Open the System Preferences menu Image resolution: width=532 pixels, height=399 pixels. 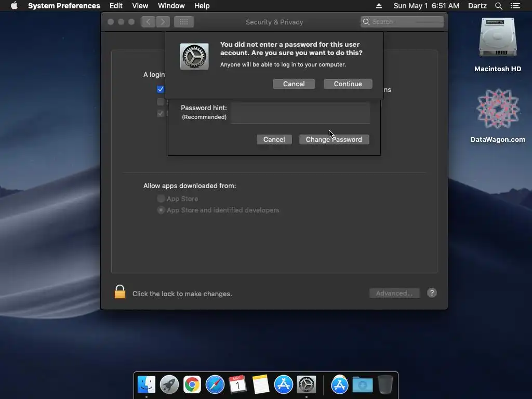(64, 6)
